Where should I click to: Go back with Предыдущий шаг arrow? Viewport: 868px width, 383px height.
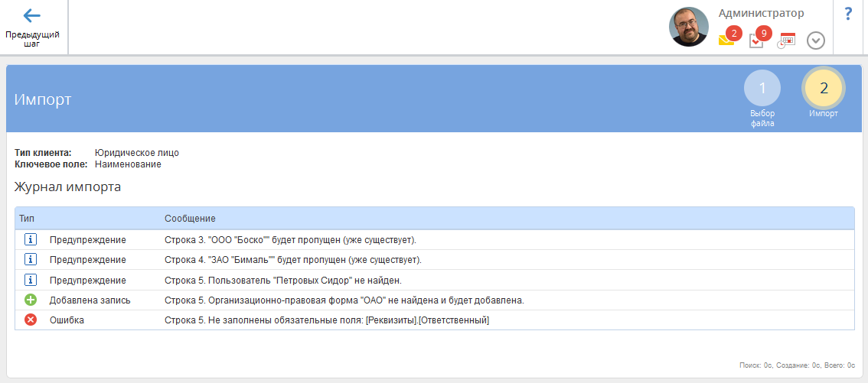coord(33,27)
